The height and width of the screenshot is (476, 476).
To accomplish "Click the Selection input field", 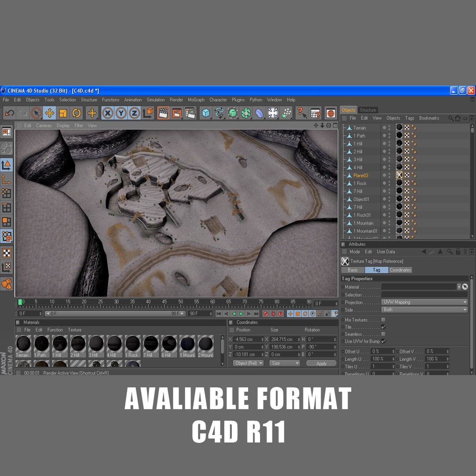I will click(424, 294).
